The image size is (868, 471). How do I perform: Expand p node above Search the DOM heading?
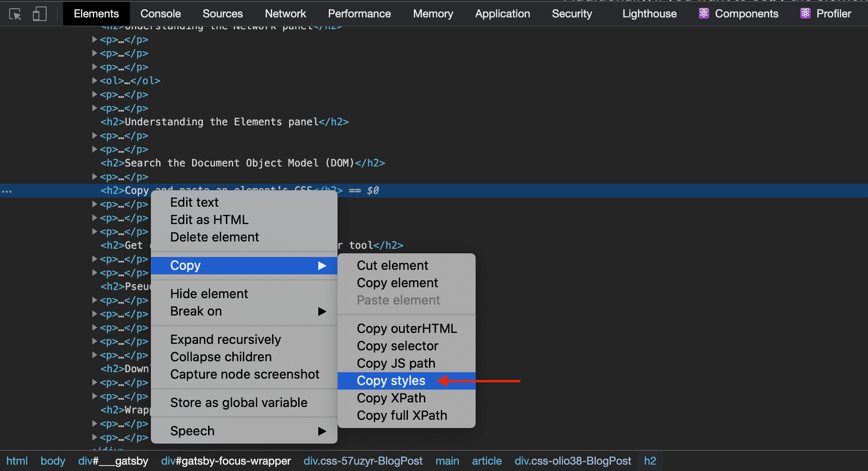click(94, 149)
